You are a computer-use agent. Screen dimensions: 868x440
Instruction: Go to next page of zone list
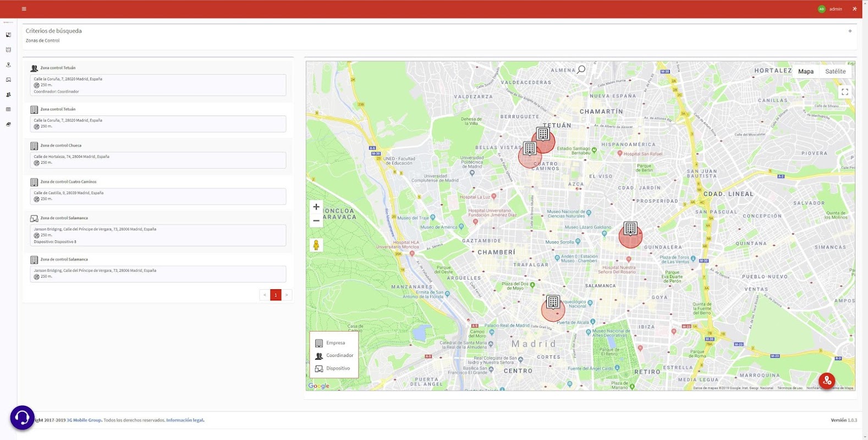287,295
